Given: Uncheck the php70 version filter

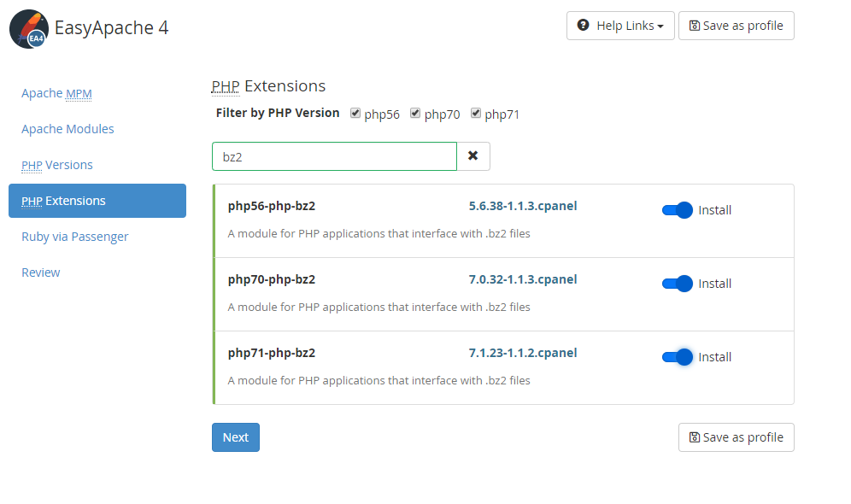Looking at the screenshot, I should (x=415, y=113).
